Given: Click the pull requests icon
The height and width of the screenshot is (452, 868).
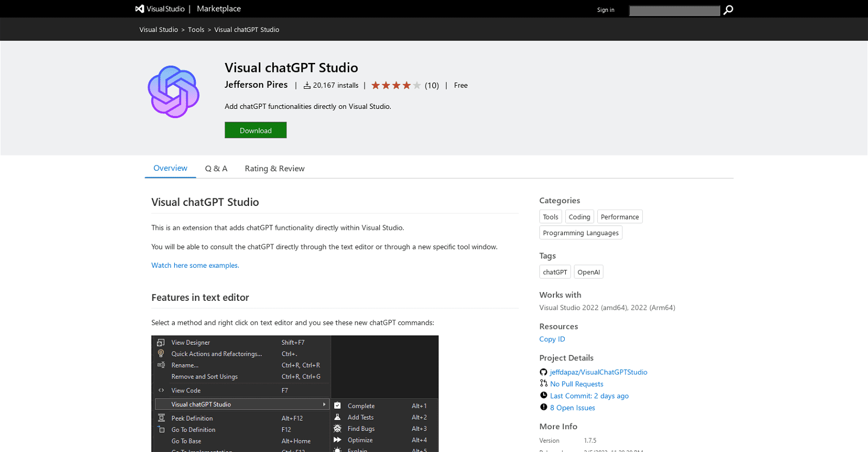Looking at the screenshot, I should (544, 383).
